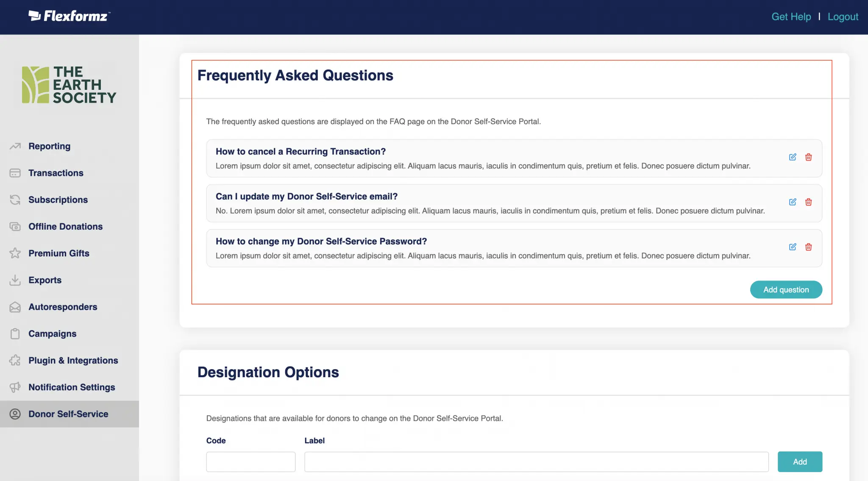Open the Get Help link
The image size is (868, 481).
pyautogui.click(x=791, y=17)
